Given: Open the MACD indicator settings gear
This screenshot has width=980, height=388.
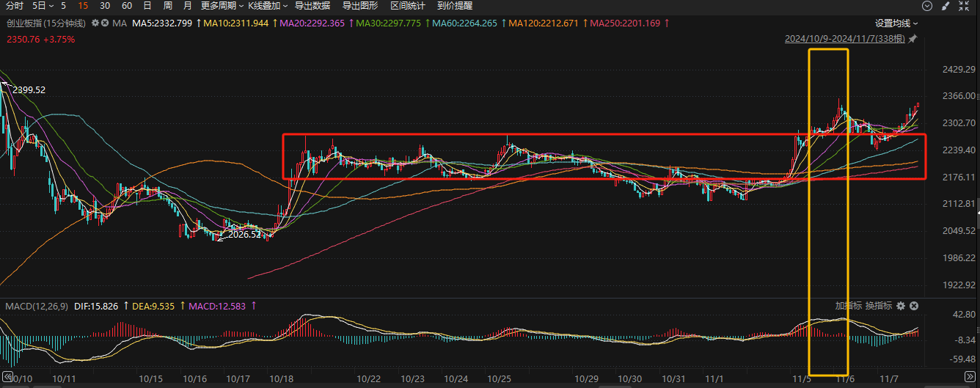Looking at the screenshot, I should point(901,306).
